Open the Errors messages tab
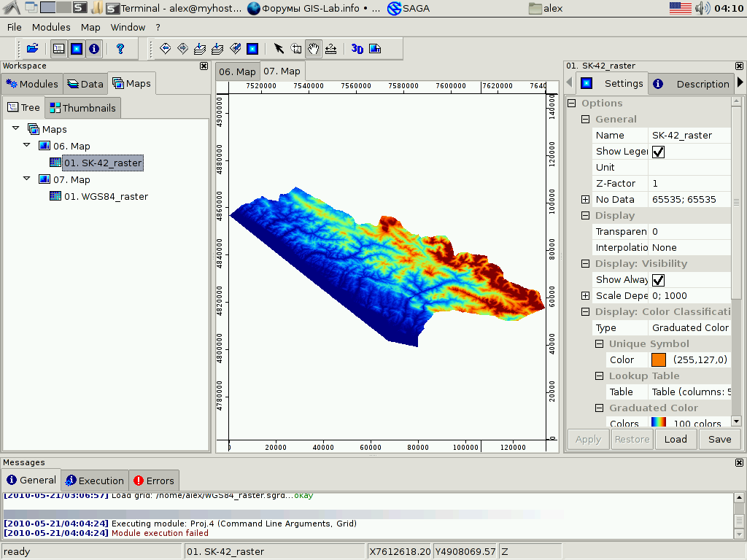This screenshot has width=747, height=560. (154, 481)
